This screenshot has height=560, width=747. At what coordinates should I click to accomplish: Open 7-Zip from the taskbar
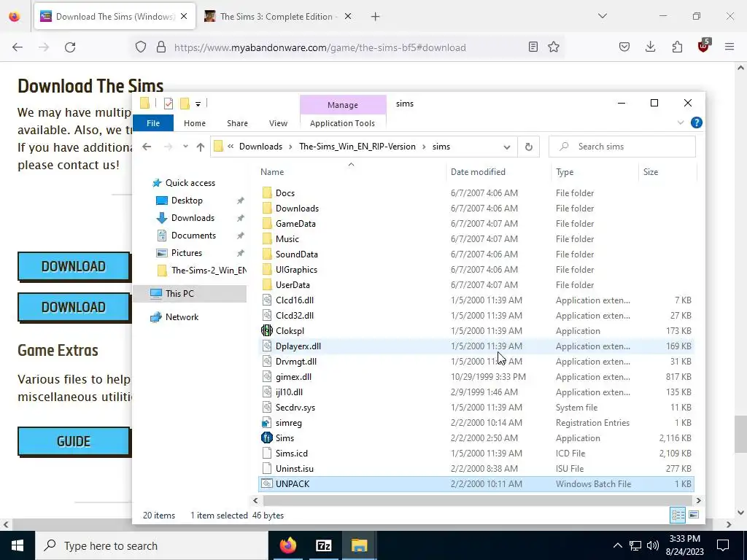coord(323,545)
